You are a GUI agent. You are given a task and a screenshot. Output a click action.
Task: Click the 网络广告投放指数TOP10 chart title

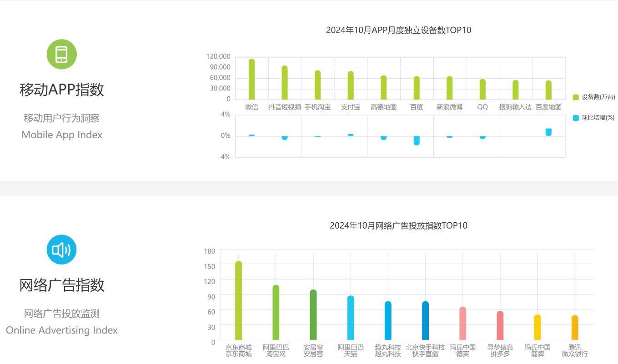[x=398, y=226]
